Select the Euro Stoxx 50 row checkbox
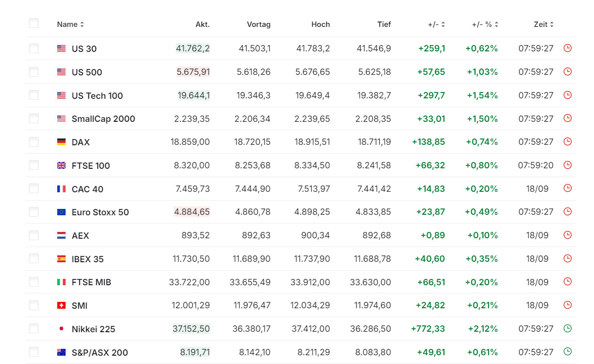Image resolution: width=594 pixels, height=364 pixels. coord(34,212)
